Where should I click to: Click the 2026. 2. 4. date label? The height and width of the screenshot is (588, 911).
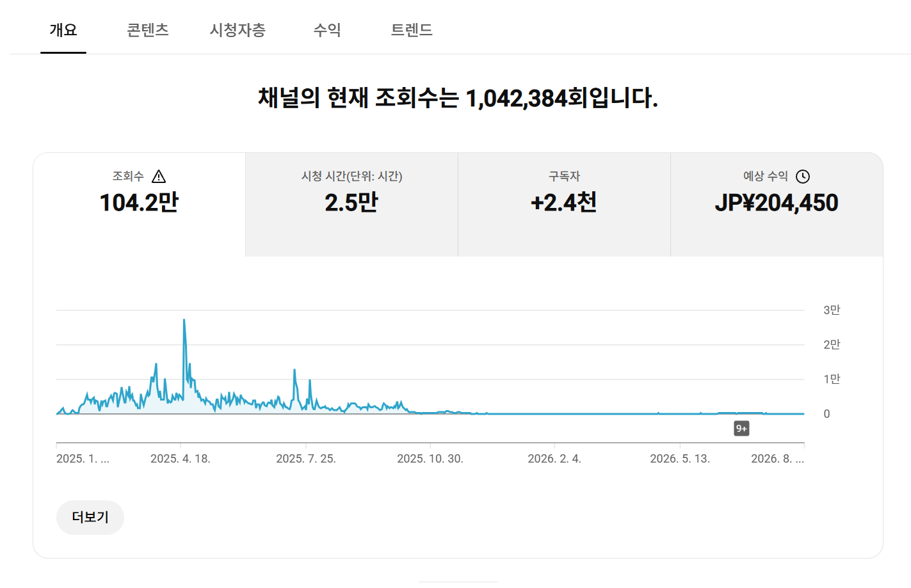point(554,459)
